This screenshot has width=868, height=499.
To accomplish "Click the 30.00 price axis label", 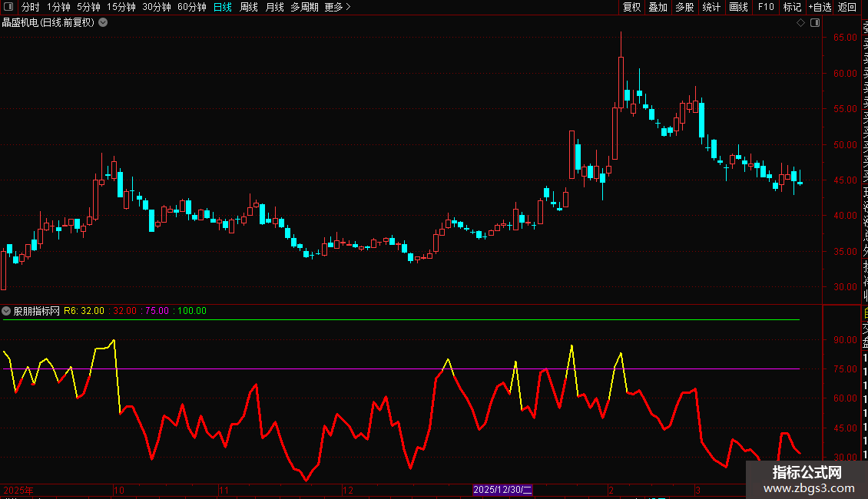I will pos(845,287).
